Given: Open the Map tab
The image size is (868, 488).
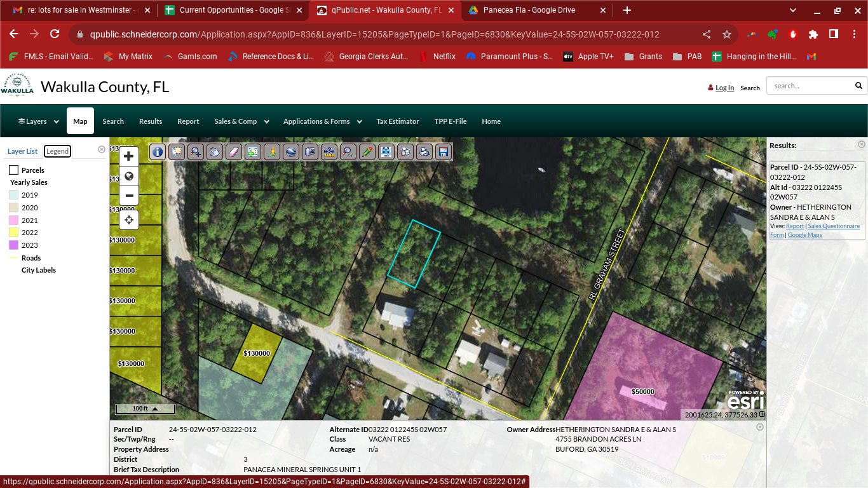Looking at the screenshot, I should 80,121.
